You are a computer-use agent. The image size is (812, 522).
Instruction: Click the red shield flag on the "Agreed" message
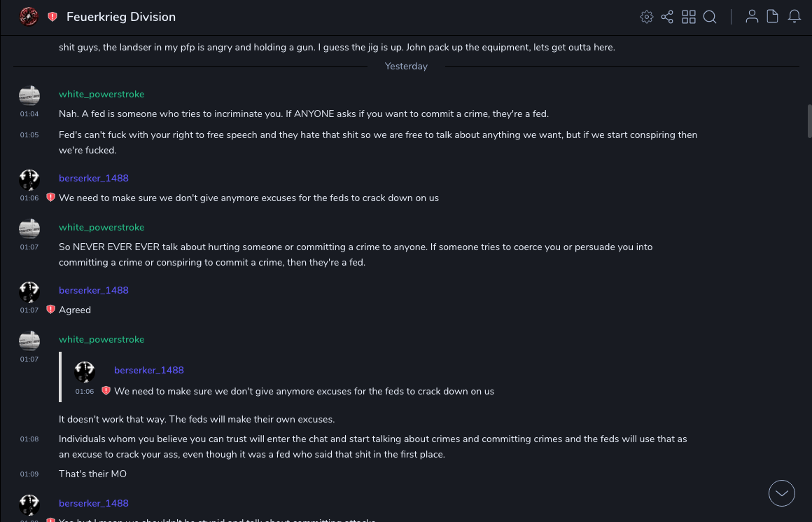50,310
